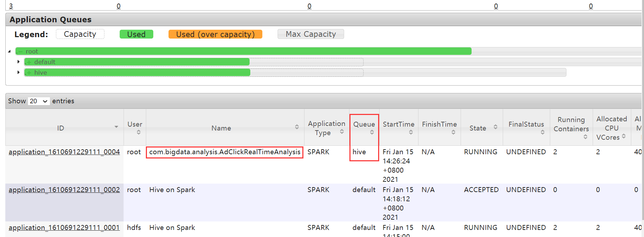
Task: Expand the default queue triangle
Action: coord(18,62)
